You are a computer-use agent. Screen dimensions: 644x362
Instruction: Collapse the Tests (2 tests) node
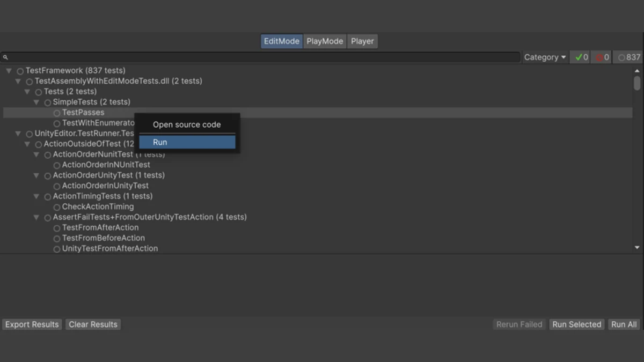coord(27,92)
